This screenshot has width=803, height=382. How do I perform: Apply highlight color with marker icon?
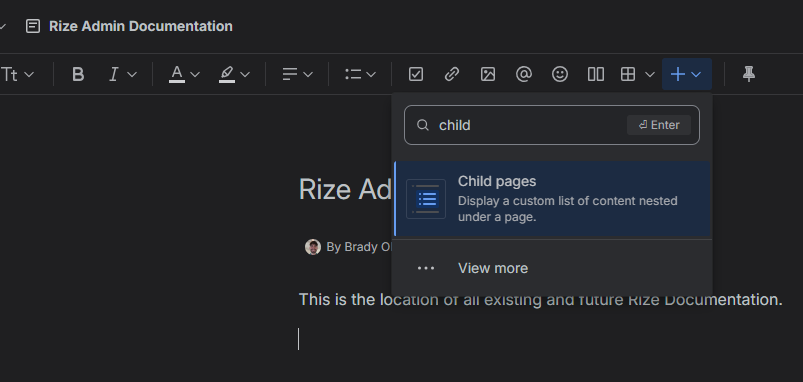(227, 75)
